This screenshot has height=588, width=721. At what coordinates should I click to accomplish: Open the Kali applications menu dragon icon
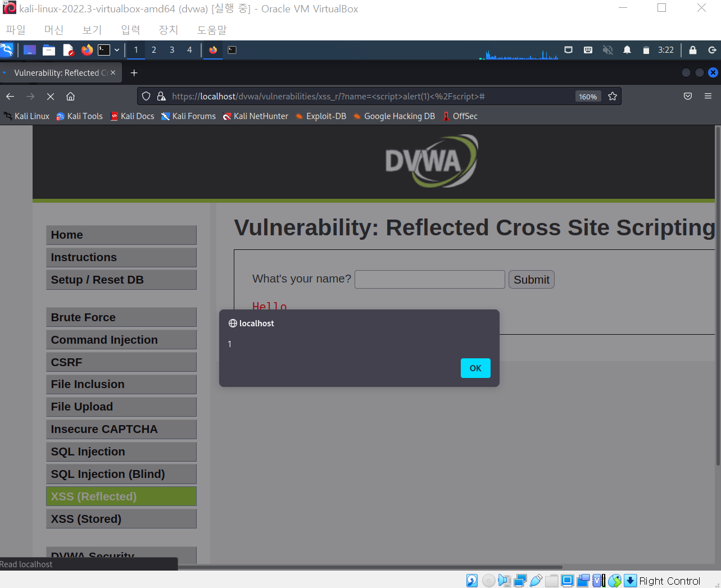pyautogui.click(x=7, y=50)
